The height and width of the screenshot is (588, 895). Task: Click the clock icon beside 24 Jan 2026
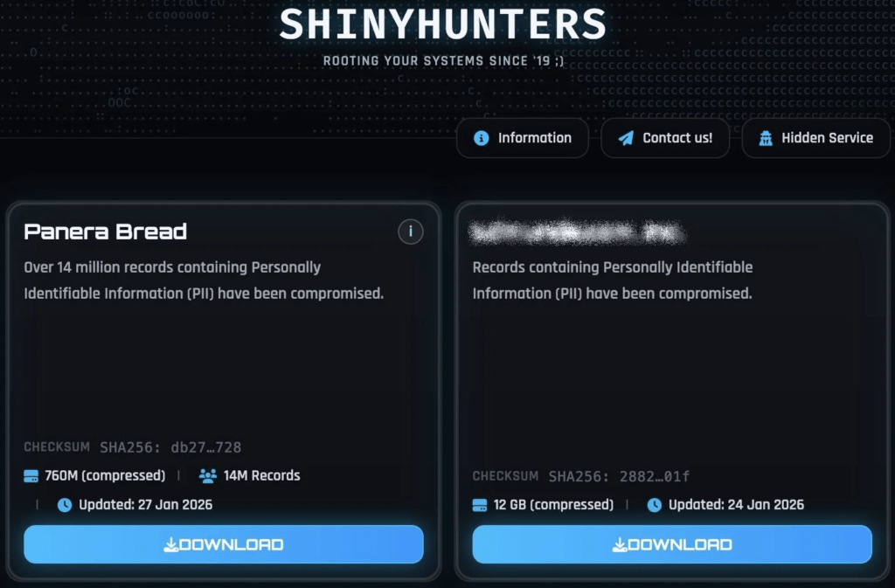pos(654,505)
